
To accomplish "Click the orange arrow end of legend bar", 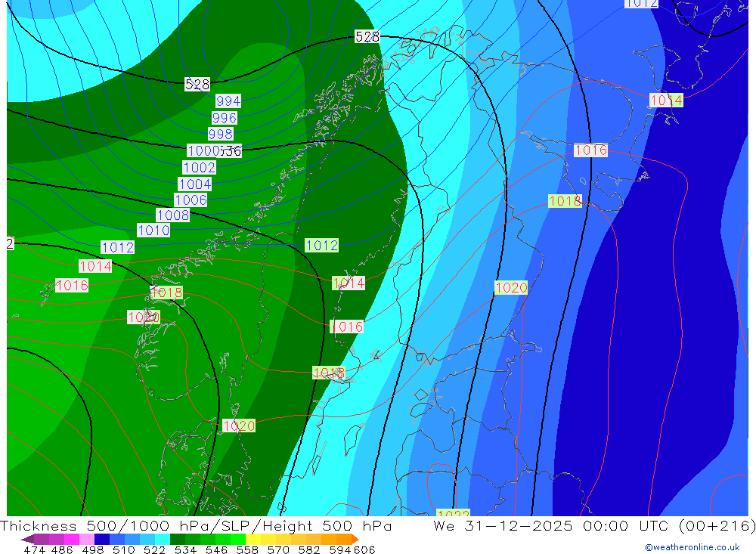I will 355,539.
